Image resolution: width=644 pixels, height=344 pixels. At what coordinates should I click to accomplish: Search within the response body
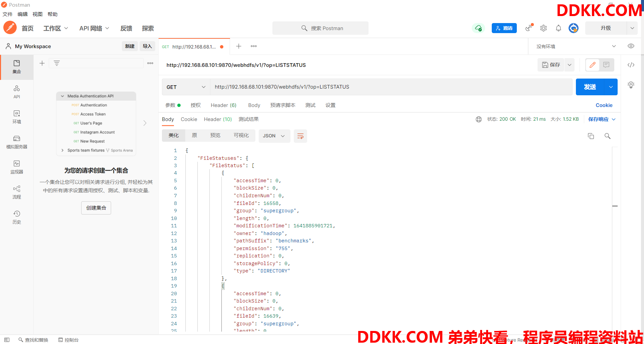pos(608,136)
